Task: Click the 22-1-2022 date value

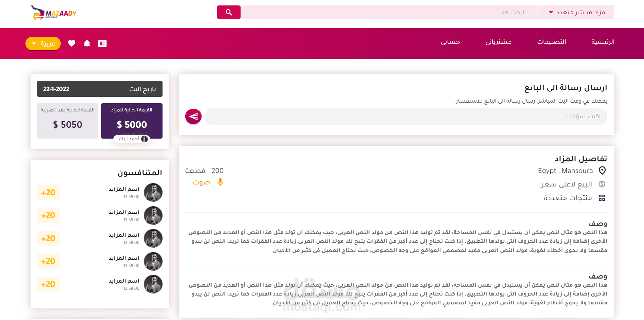Action: click(56, 89)
